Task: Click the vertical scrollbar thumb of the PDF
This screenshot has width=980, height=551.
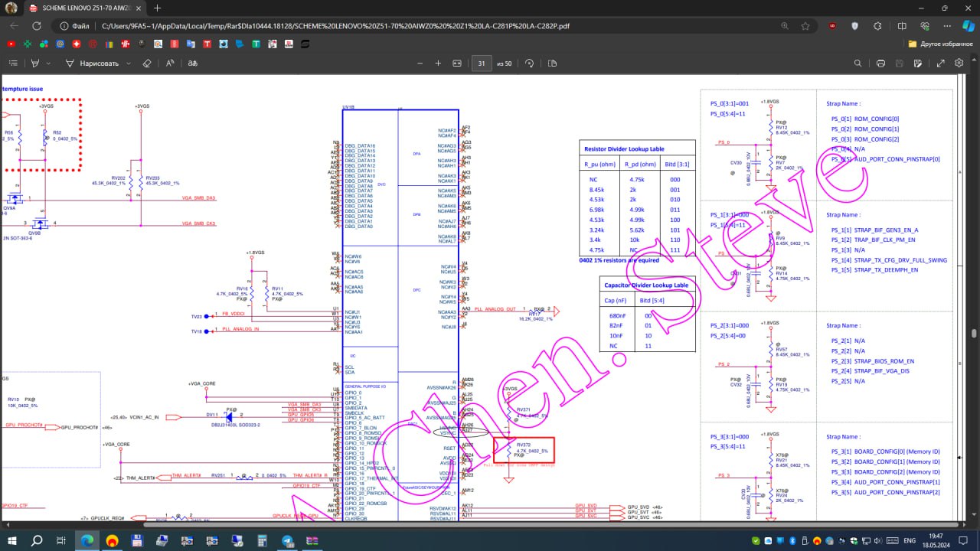Action: (x=975, y=334)
